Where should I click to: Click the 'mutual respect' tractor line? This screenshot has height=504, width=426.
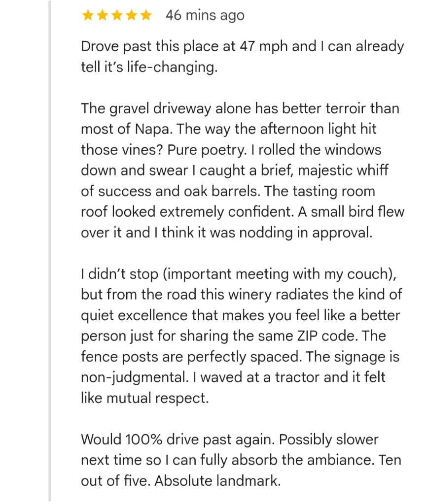tap(233, 388)
